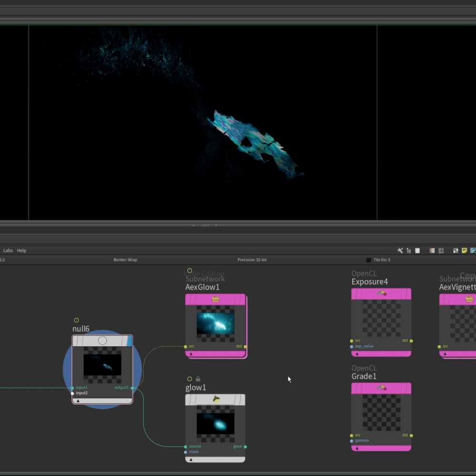Collapse null6 node using bottom triangle
The height and width of the screenshot is (476, 476).
(x=78, y=401)
